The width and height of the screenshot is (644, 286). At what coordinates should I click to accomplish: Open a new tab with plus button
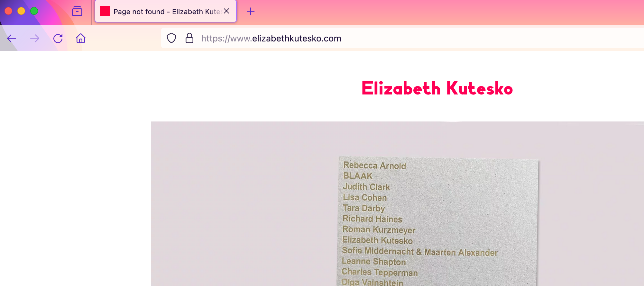coord(251,12)
